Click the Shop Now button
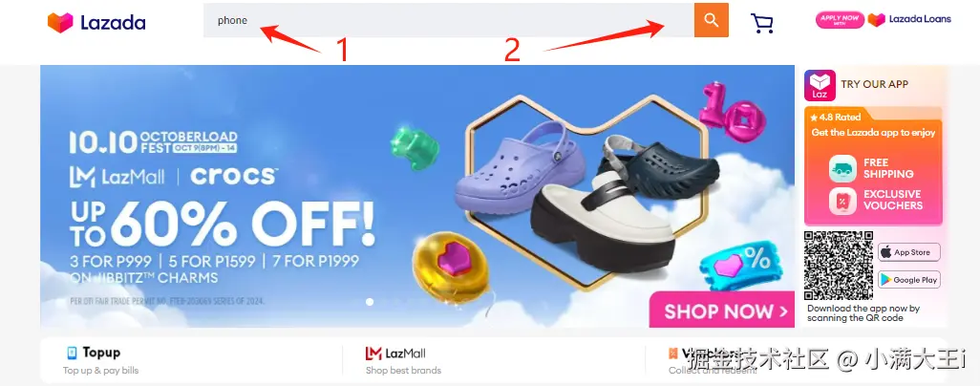The height and width of the screenshot is (386, 980). (722, 309)
